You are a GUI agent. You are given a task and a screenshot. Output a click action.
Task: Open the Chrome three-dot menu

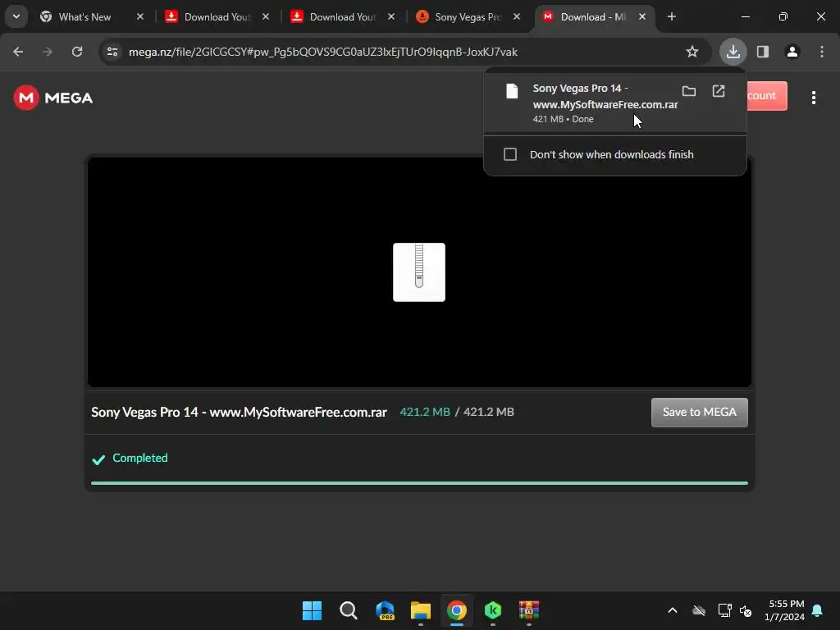[x=822, y=52]
